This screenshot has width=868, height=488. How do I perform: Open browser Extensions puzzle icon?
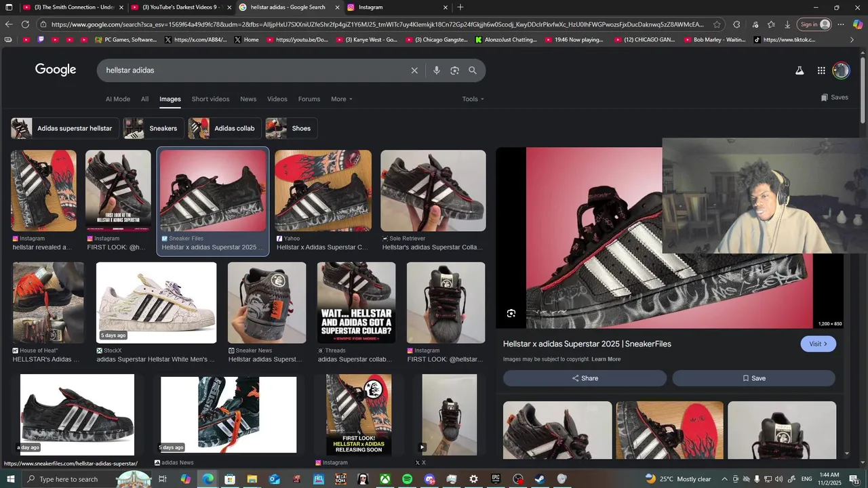tap(736, 24)
